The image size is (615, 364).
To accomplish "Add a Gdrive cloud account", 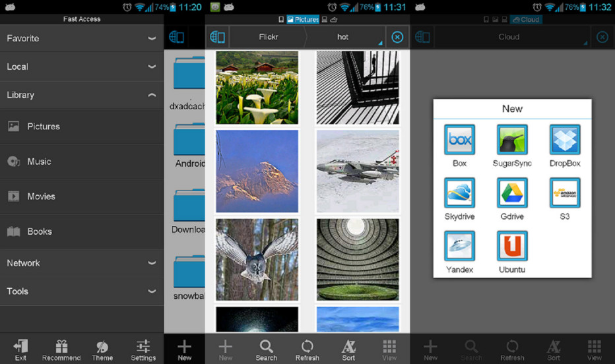I will pos(512,193).
